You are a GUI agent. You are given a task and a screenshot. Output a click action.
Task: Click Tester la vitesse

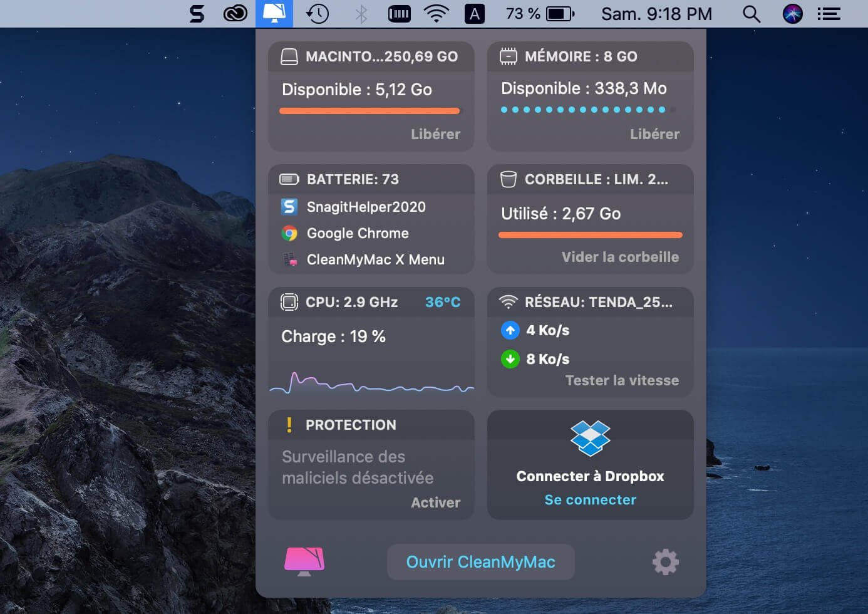pos(622,380)
